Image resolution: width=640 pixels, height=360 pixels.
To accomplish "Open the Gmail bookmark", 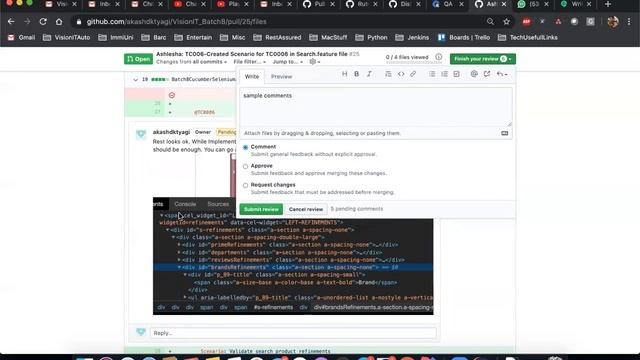I will (x=22, y=38).
